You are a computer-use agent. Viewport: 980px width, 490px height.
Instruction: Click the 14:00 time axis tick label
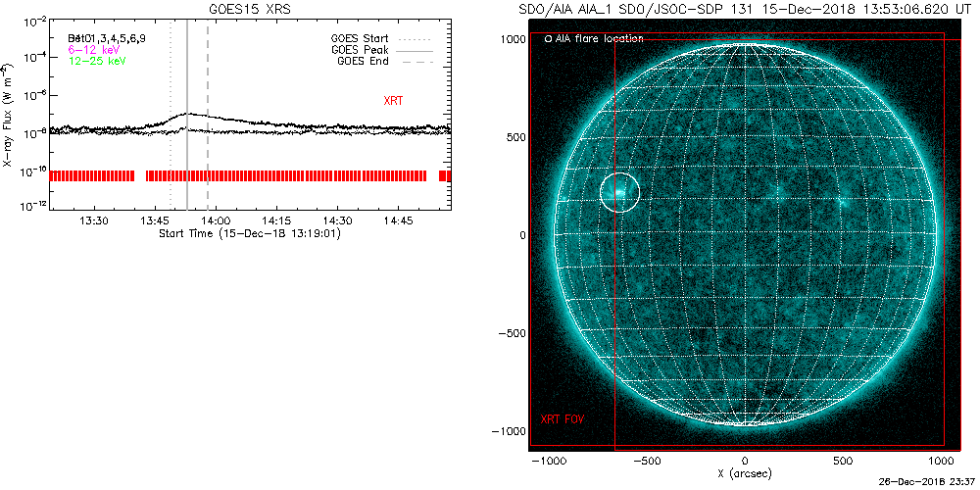click(216, 221)
